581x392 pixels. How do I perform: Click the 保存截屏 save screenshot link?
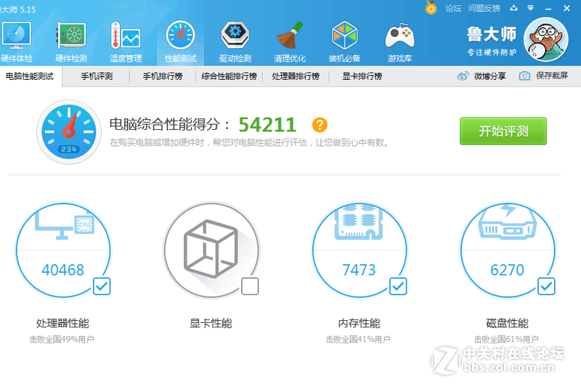click(x=543, y=76)
